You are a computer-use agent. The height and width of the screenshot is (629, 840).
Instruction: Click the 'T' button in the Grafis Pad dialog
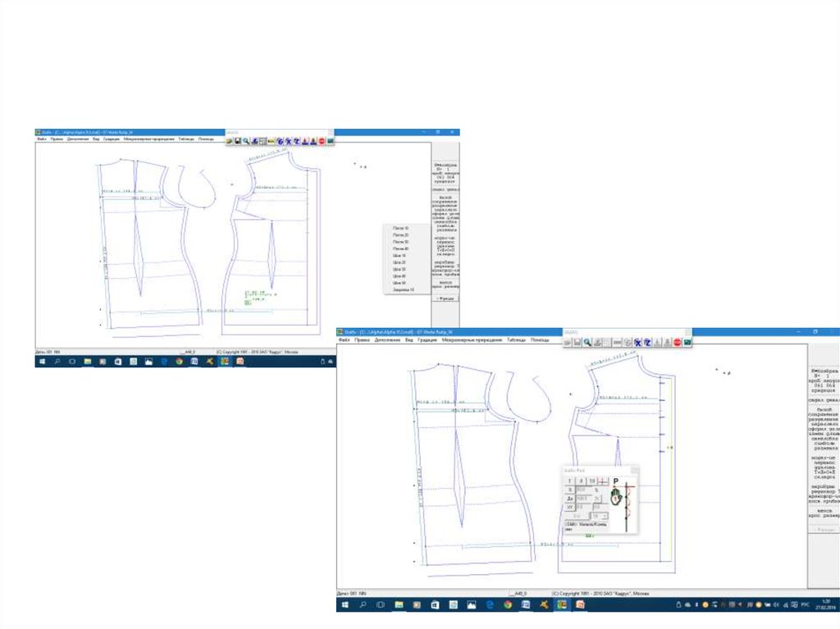569,481
